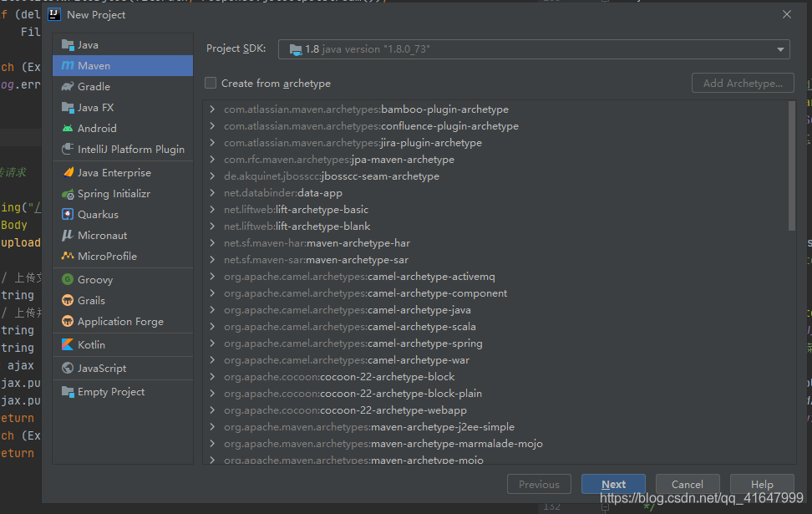
Task: Open the Project SDK dropdown
Action: (533, 49)
